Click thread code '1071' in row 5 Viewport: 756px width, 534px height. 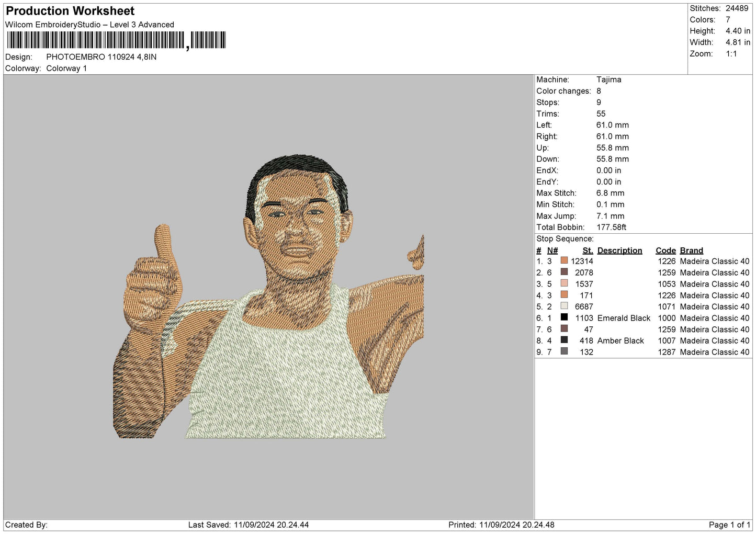tap(667, 307)
